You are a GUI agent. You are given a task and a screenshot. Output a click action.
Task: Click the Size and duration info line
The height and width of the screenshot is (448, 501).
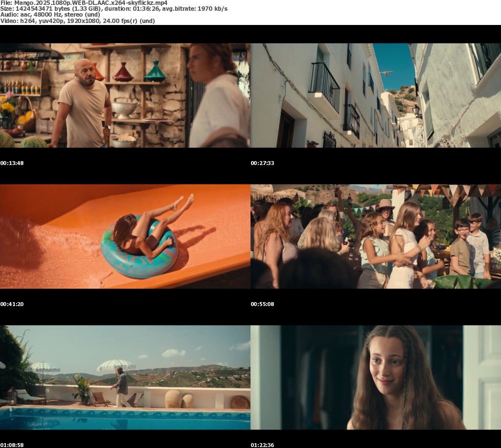114,9
